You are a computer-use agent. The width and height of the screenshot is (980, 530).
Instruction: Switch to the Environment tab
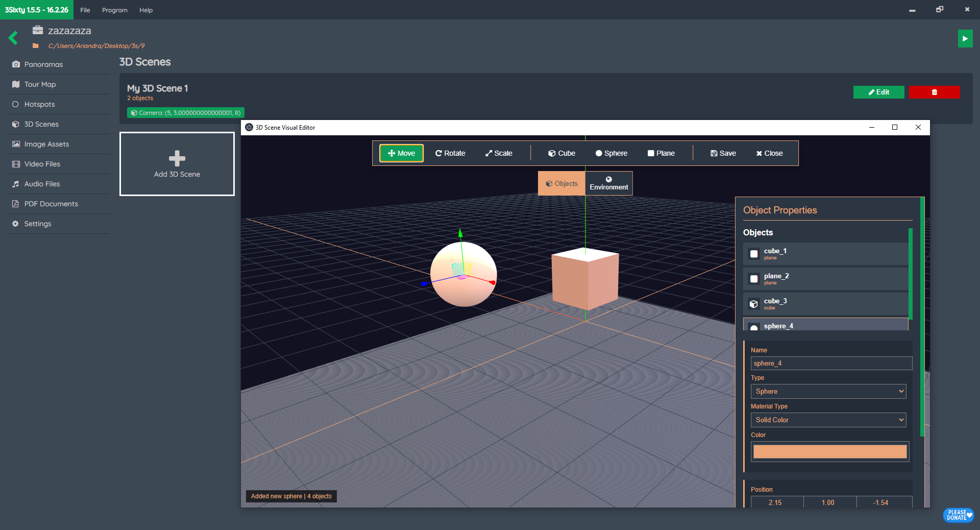608,183
